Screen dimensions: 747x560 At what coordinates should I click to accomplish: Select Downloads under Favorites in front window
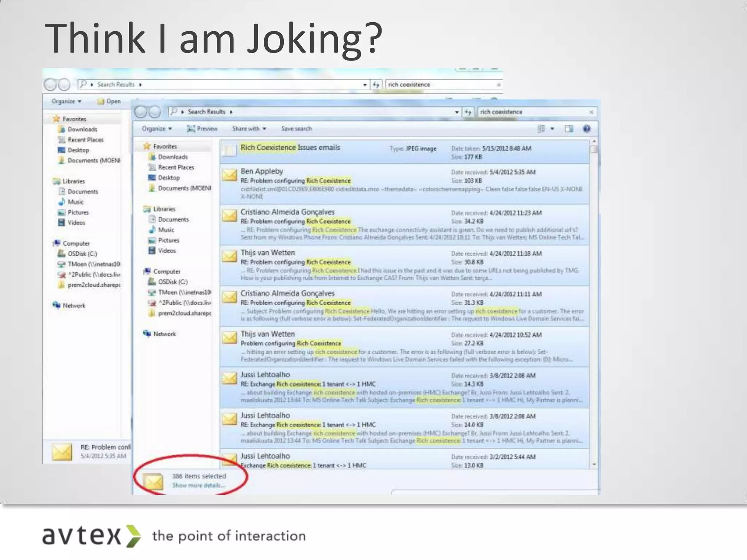173,157
